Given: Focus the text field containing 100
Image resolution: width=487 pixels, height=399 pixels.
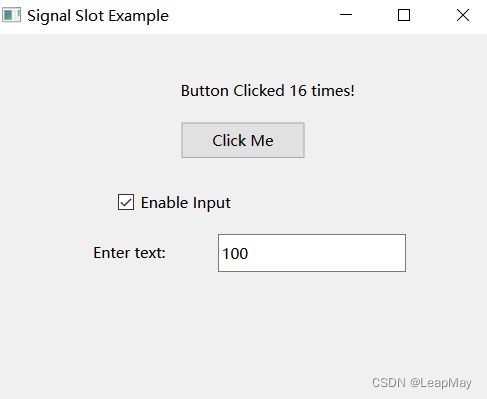Looking at the screenshot, I should (x=312, y=253).
